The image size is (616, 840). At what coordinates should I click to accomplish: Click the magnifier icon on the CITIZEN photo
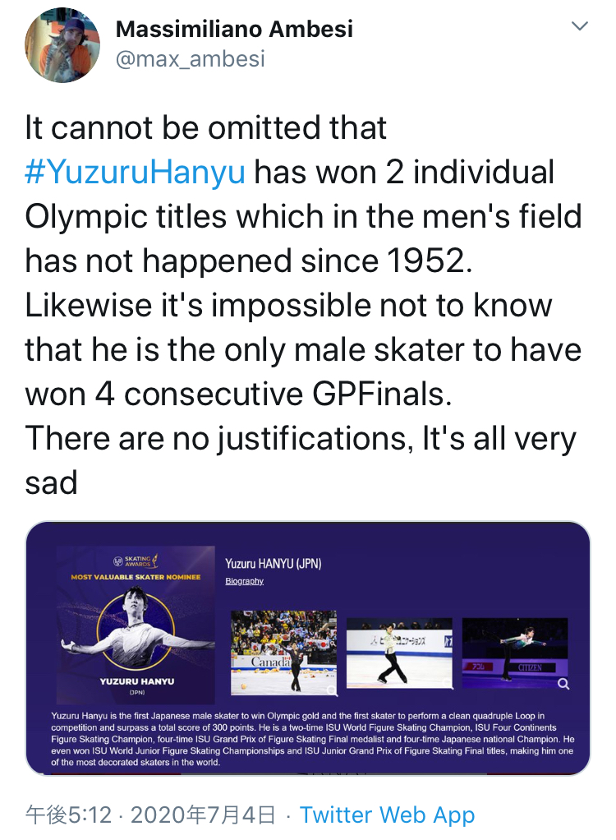point(563,683)
